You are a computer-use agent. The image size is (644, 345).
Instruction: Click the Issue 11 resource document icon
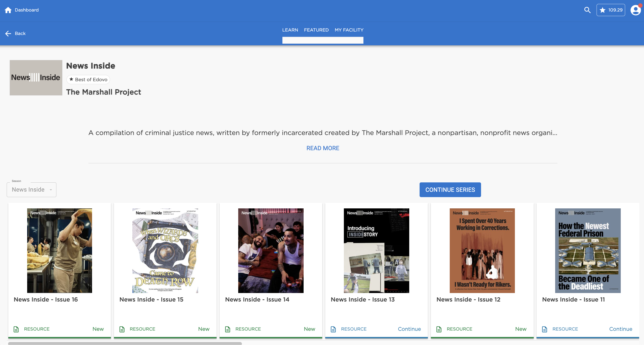[545, 329]
